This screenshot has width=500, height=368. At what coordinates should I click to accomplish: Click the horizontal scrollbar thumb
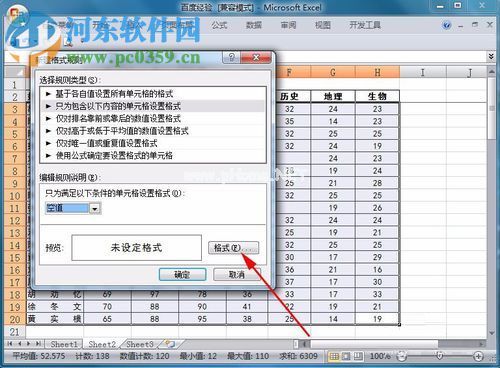(374, 344)
